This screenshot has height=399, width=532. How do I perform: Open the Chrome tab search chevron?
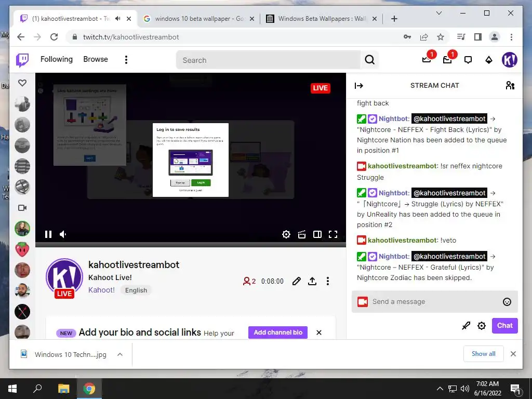(438, 13)
